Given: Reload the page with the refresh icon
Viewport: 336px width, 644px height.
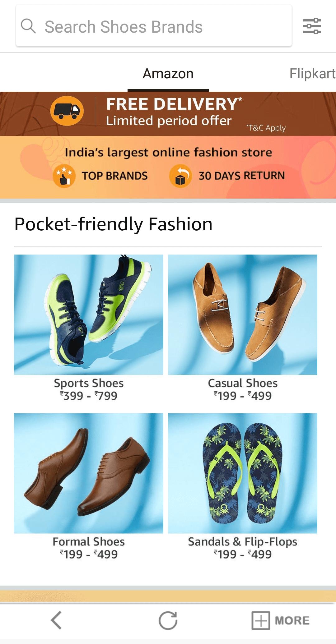Looking at the screenshot, I should 168,620.
